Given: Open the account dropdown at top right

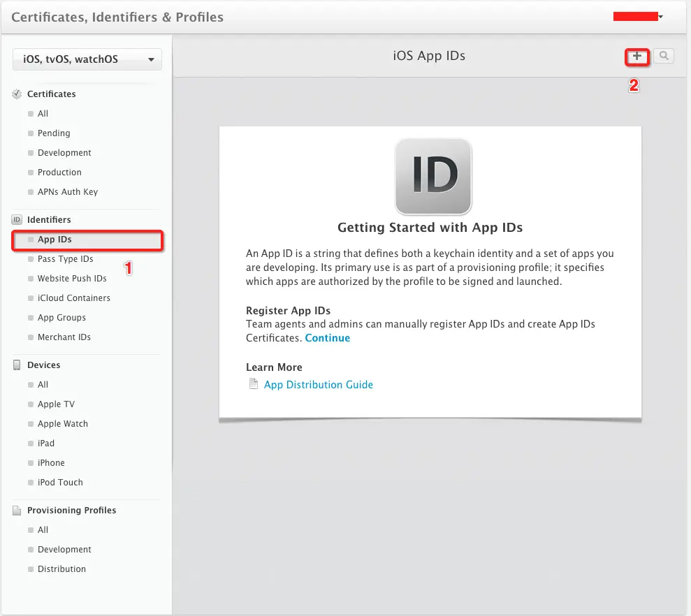Looking at the screenshot, I should pos(638,17).
